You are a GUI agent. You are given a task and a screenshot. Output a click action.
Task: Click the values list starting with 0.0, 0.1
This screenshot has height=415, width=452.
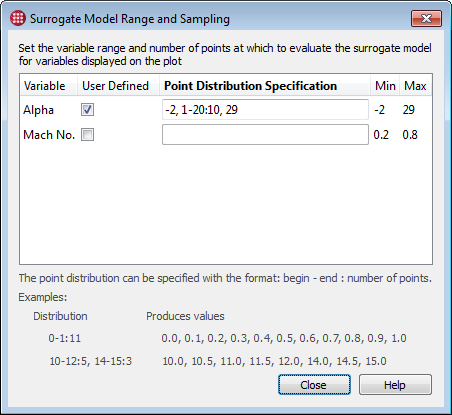[x=284, y=338]
